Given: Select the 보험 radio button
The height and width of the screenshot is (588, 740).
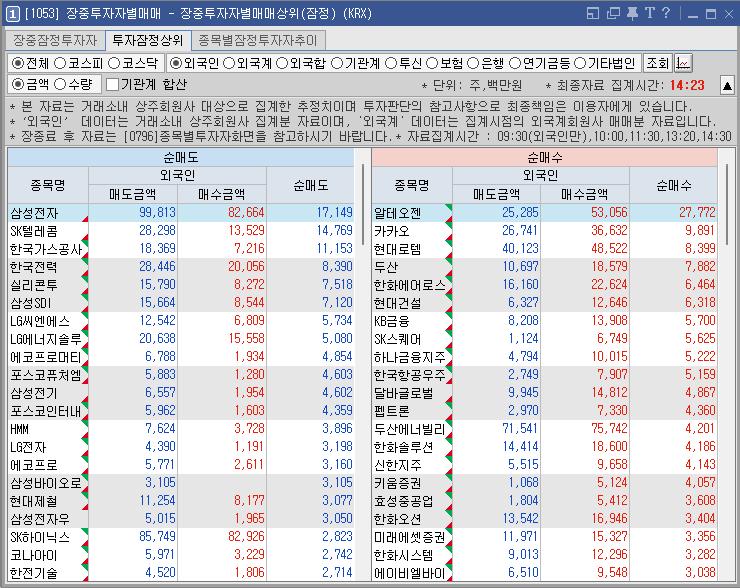Looking at the screenshot, I should click(x=432, y=63).
